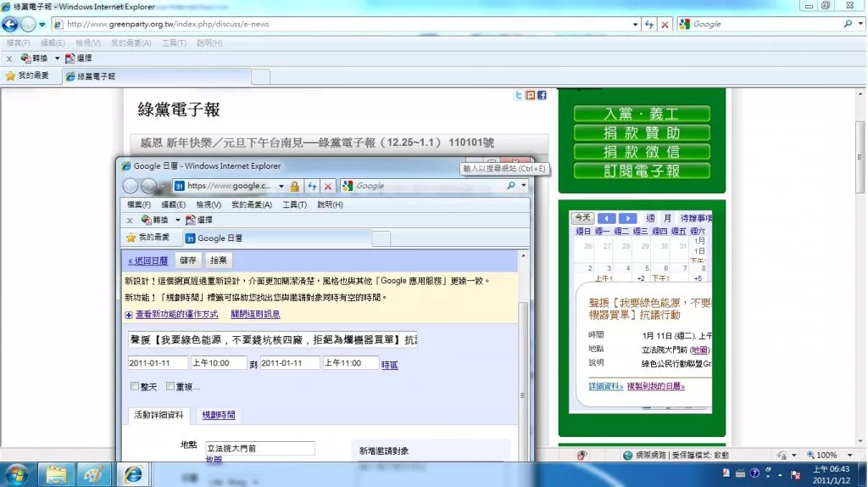Image resolution: width=868 pixels, height=487 pixels.
Task: Stop loading in main IE window
Action: (x=665, y=25)
